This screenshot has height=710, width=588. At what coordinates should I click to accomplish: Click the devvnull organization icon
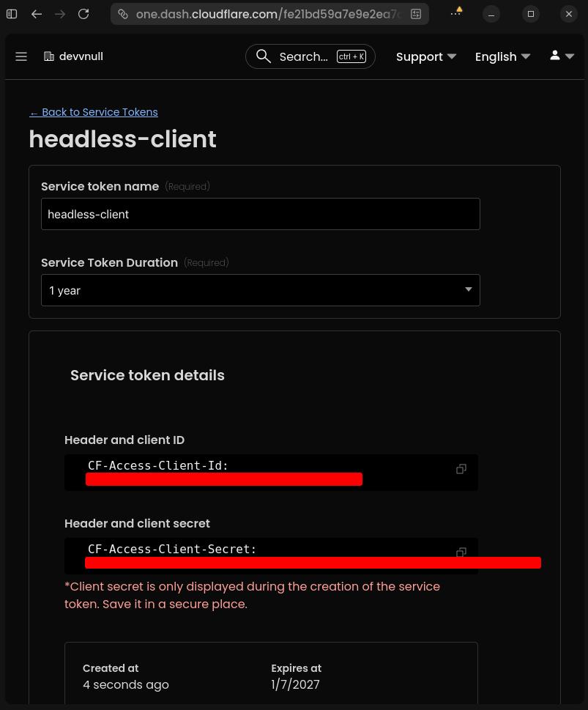pyautogui.click(x=48, y=56)
